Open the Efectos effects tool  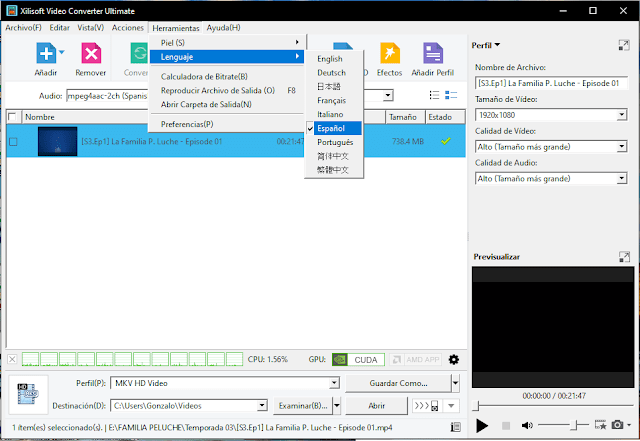[390, 53]
